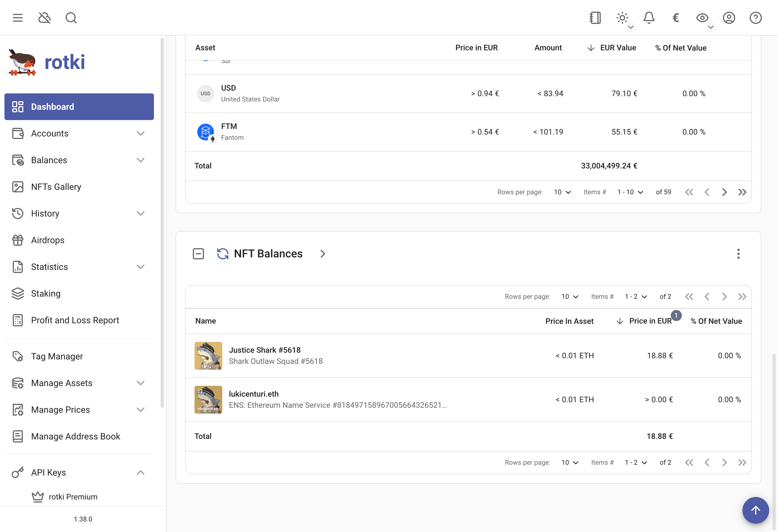Go to Dashboard in sidebar
778x532 pixels.
coord(79,107)
